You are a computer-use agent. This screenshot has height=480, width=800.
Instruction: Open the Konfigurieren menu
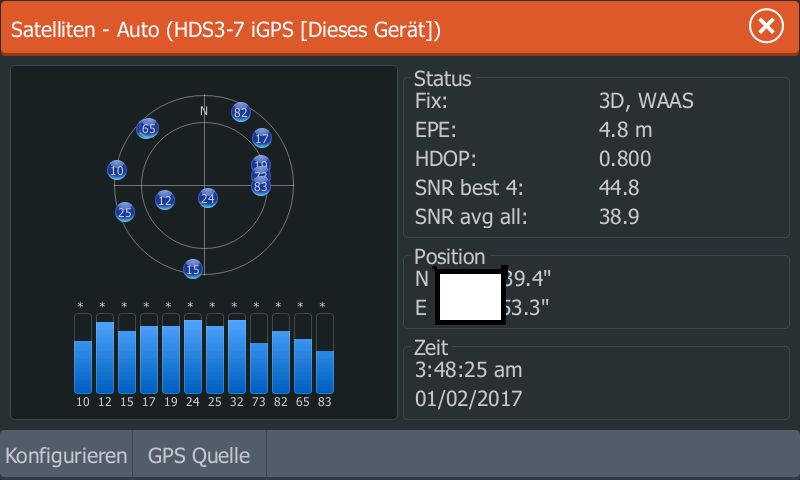[66, 456]
